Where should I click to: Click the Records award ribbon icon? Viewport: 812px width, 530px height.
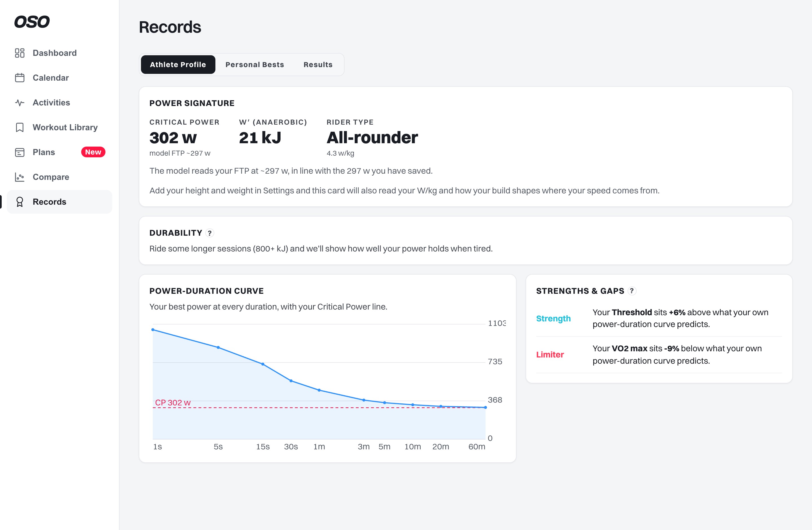pos(20,202)
